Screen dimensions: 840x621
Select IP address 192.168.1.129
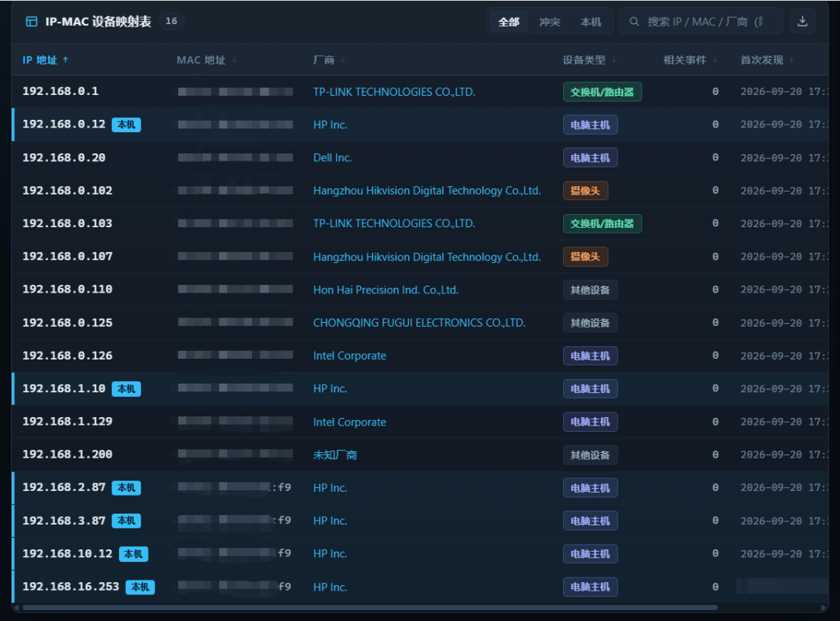point(68,422)
